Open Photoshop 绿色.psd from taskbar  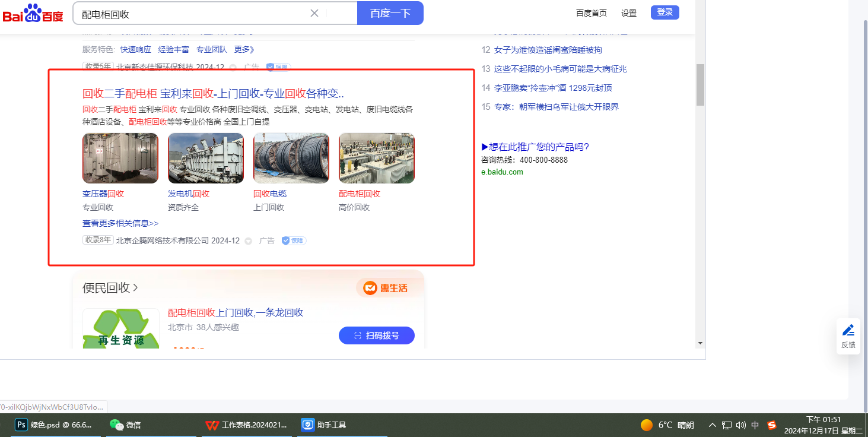[55, 425]
